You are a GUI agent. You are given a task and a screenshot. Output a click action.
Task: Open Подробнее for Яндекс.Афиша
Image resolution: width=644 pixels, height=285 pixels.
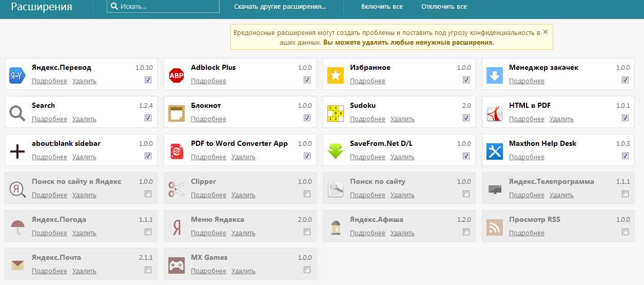(367, 233)
